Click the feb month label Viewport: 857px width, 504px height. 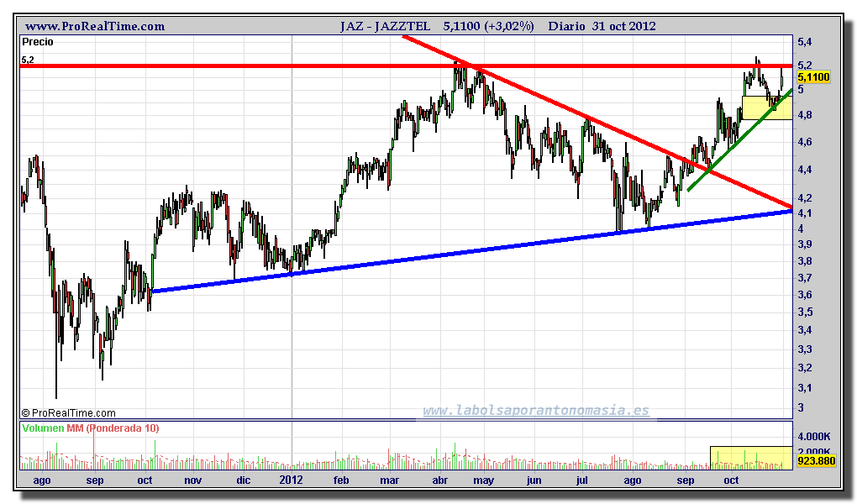coord(341,480)
